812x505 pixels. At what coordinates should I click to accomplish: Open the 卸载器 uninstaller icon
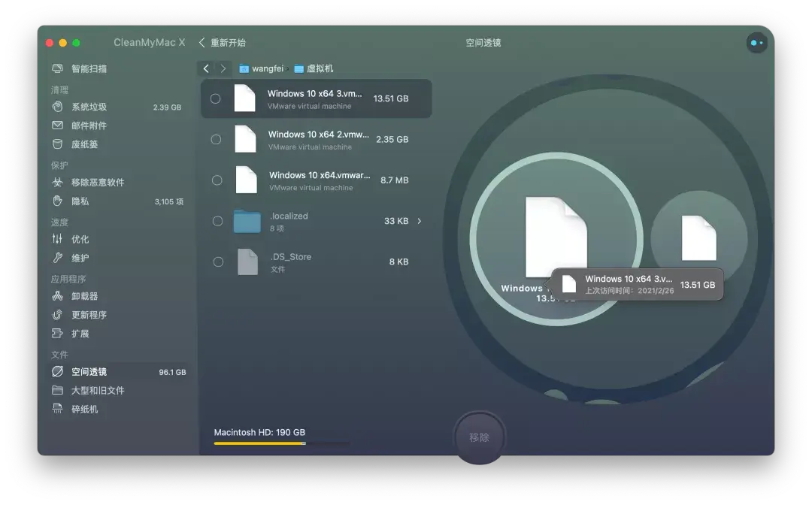pos(57,295)
